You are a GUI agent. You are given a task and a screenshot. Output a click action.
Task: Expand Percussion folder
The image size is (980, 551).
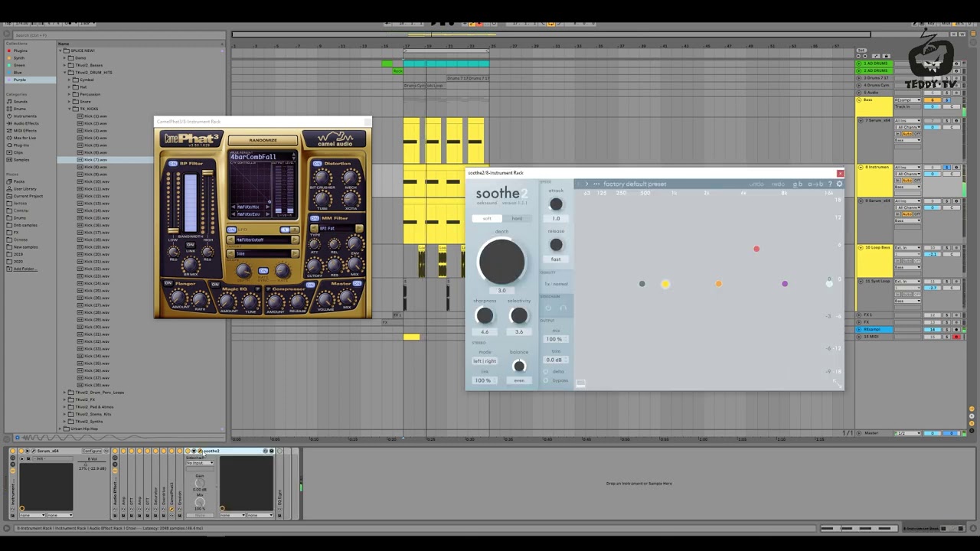pos(69,94)
